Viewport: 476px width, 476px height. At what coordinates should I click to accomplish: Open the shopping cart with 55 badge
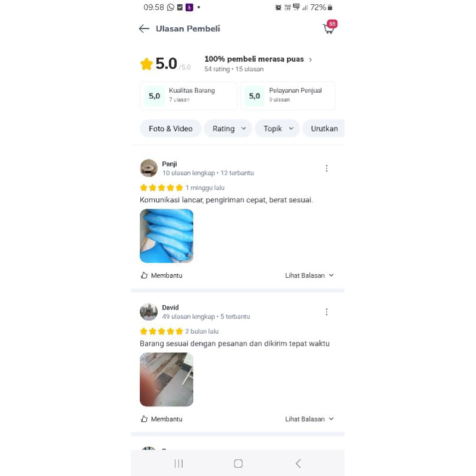click(330, 27)
